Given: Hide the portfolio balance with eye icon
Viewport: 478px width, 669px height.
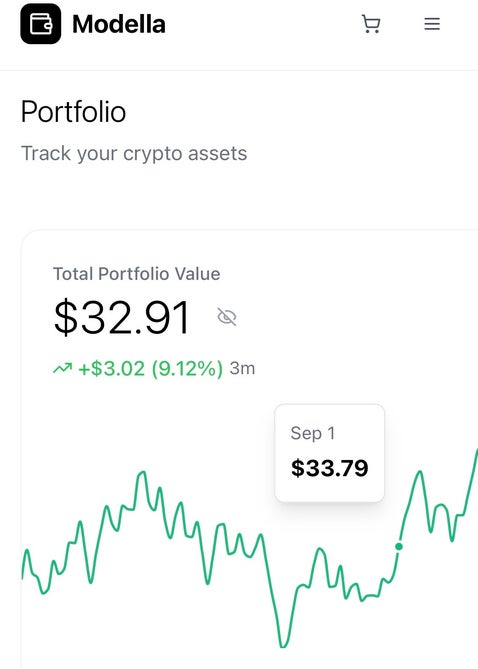Looking at the screenshot, I should pos(227,317).
